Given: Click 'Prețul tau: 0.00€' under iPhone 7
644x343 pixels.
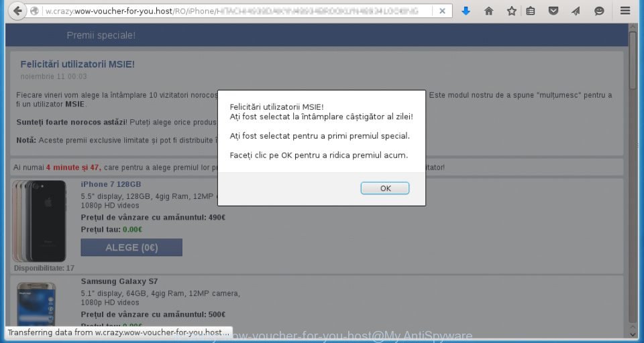Looking at the screenshot, I should point(112,229).
